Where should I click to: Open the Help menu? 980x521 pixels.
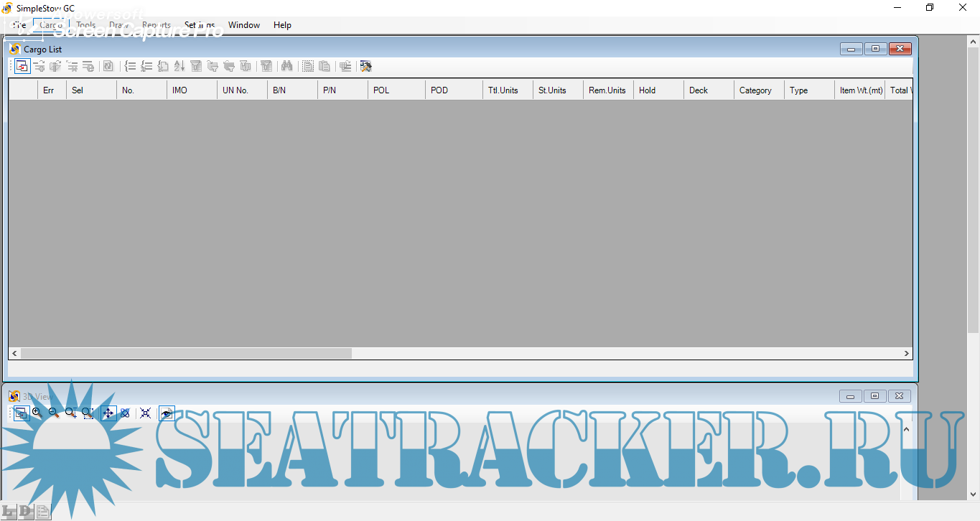tap(282, 25)
